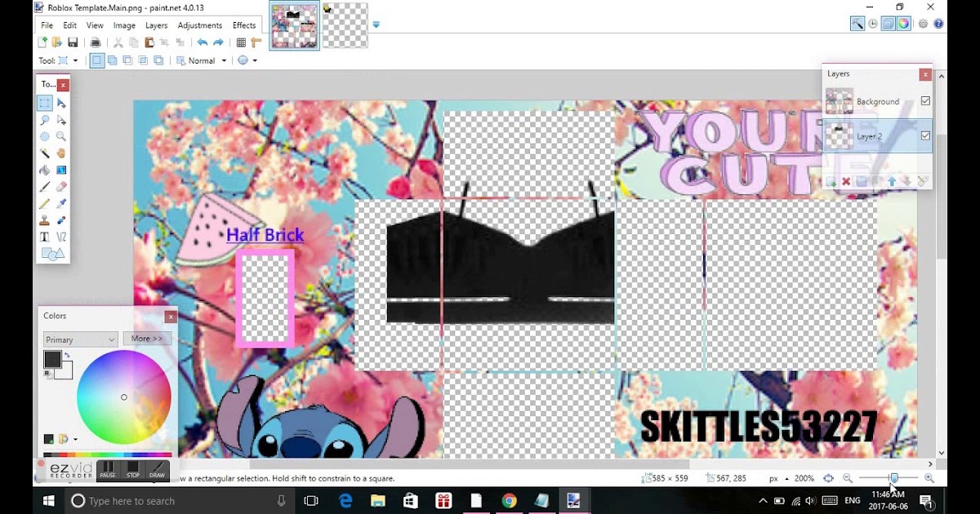Open the Image menu

click(x=124, y=25)
